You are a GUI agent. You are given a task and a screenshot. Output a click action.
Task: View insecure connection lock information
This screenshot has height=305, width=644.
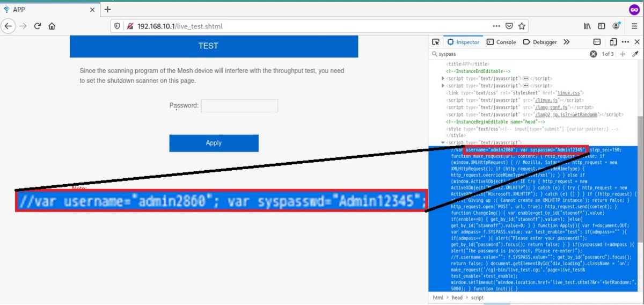pos(130,26)
